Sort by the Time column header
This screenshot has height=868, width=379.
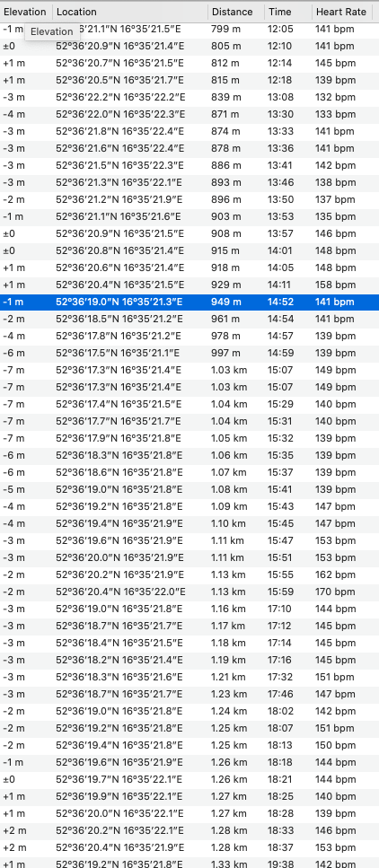coord(288,12)
